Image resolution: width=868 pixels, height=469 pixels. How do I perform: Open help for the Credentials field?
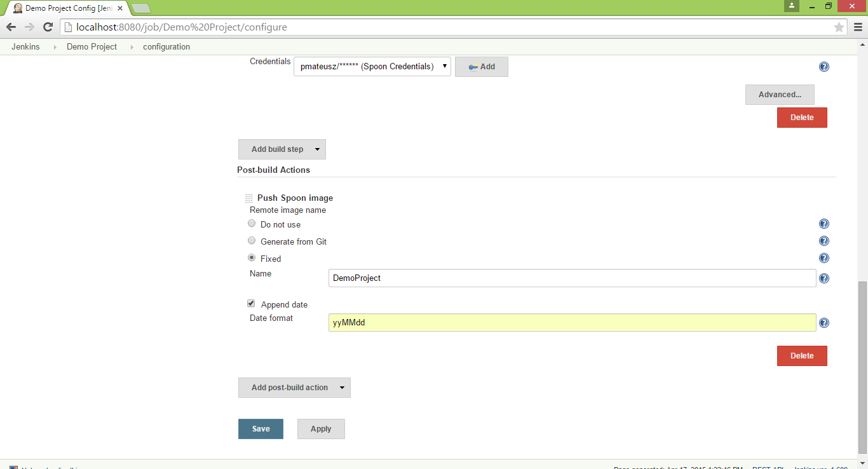[x=824, y=67]
